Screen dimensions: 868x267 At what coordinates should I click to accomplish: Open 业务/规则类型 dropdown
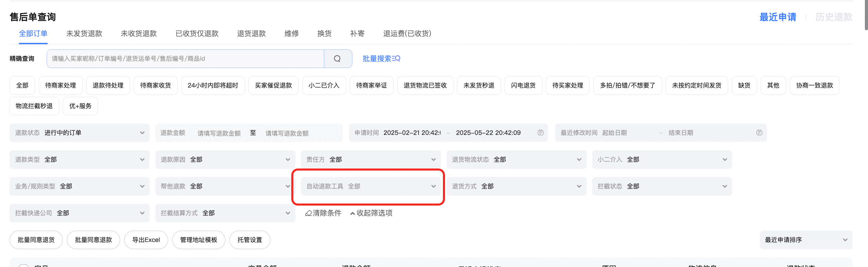(80, 186)
